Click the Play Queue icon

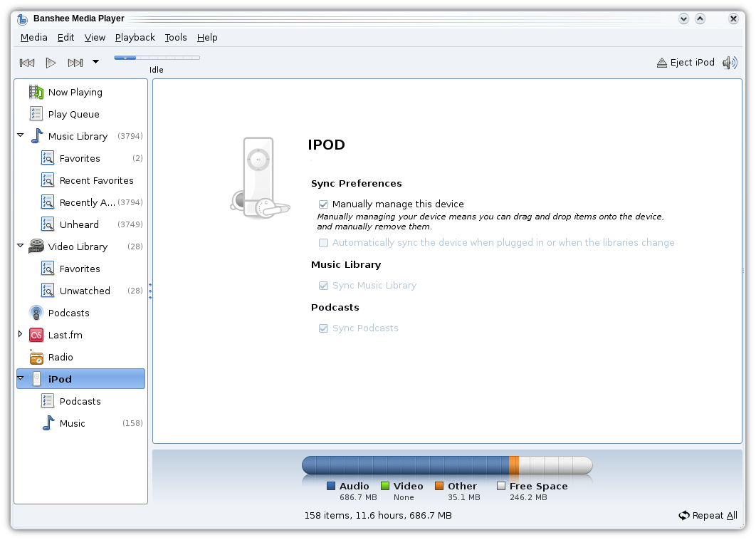[36, 114]
